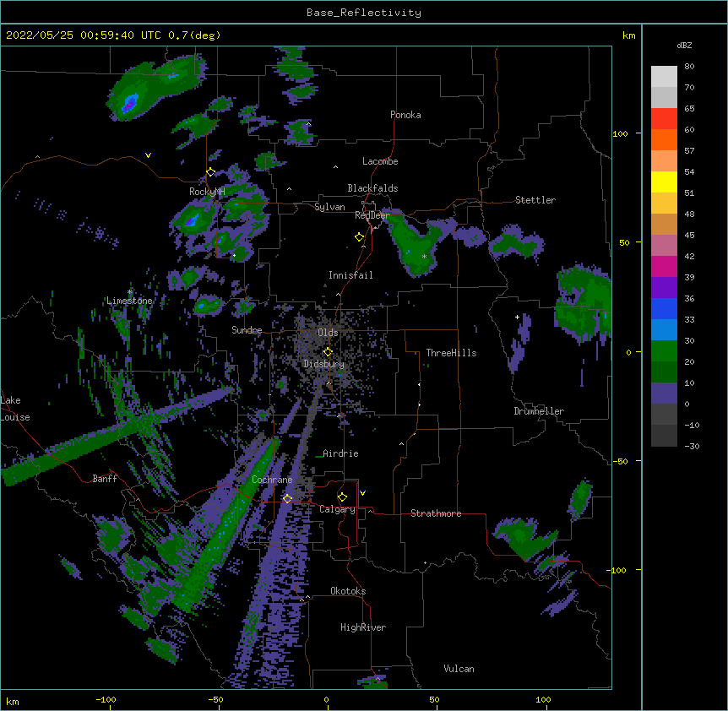
Task: Click the Blackfalds label
Action: coord(372,188)
